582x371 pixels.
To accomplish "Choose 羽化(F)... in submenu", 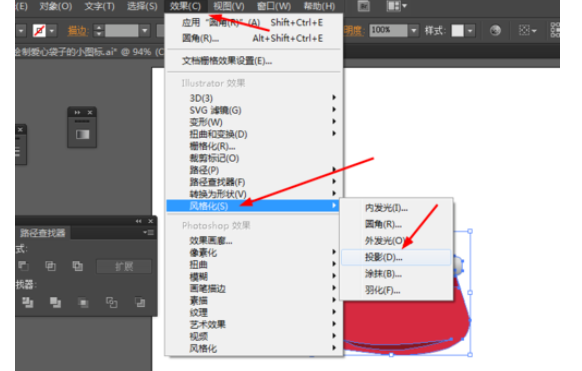I will [x=396, y=290].
